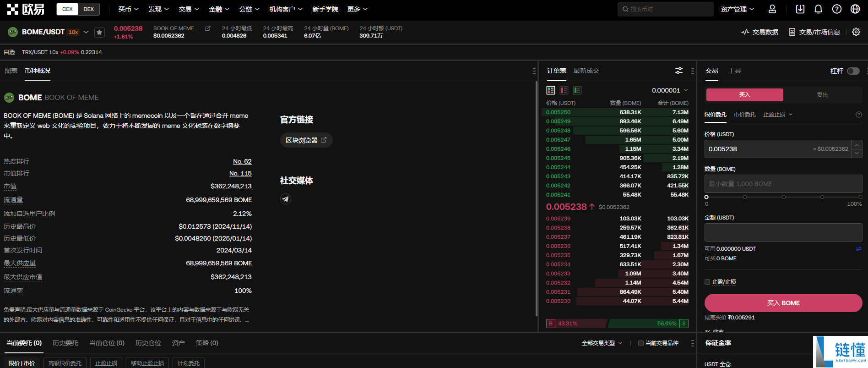Click the limit order help icon
868x368 pixels.
point(859,115)
